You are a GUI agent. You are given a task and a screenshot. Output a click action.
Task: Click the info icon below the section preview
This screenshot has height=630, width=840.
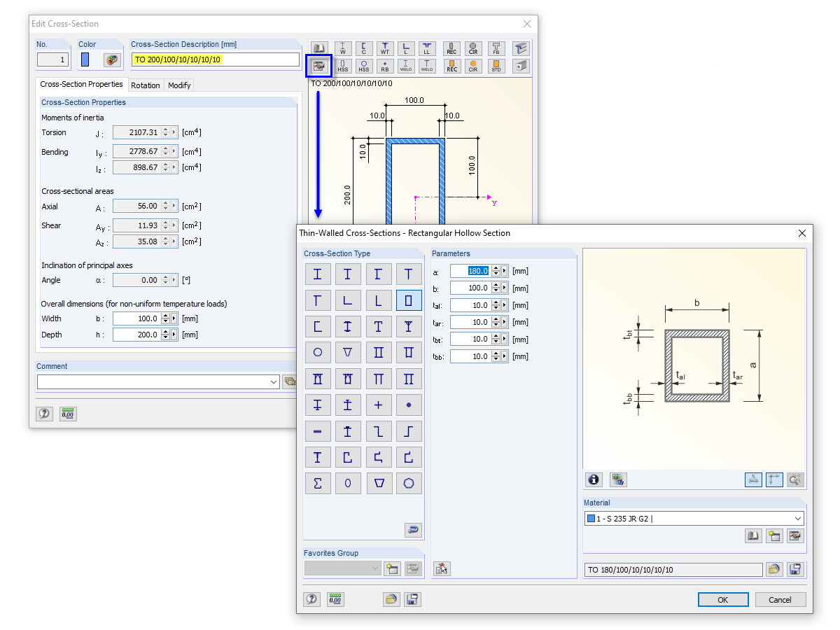[593, 479]
